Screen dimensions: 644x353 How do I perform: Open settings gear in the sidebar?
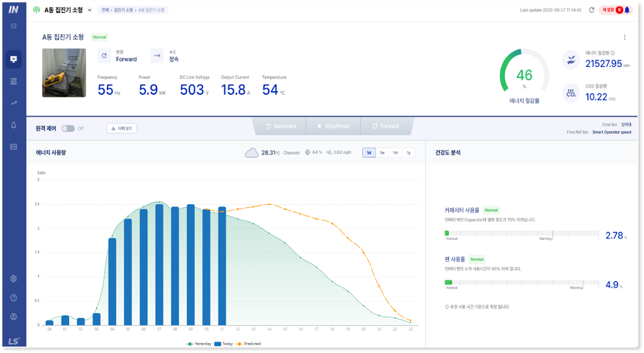14,278
